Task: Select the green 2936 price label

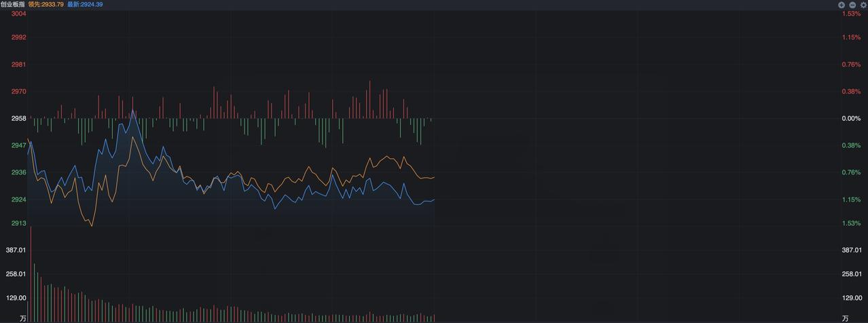Action: coord(19,172)
